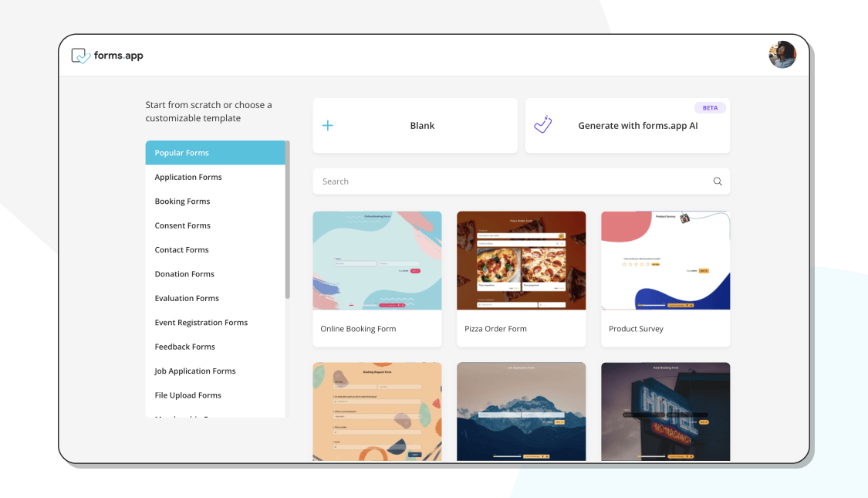Open the profile avatar menu

(782, 54)
